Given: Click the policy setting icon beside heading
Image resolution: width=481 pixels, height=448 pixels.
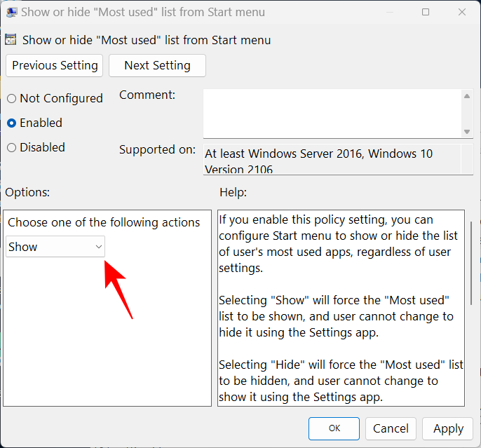Looking at the screenshot, I should (x=11, y=40).
